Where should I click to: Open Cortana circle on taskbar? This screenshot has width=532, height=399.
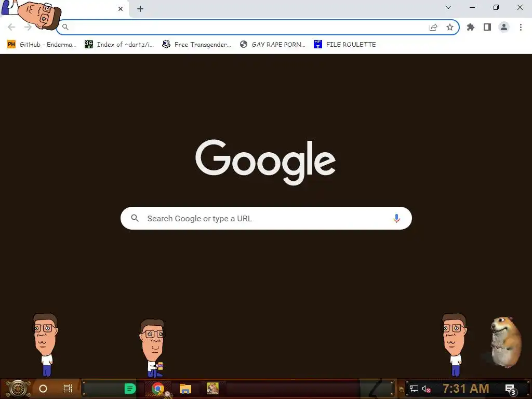[43, 389]
